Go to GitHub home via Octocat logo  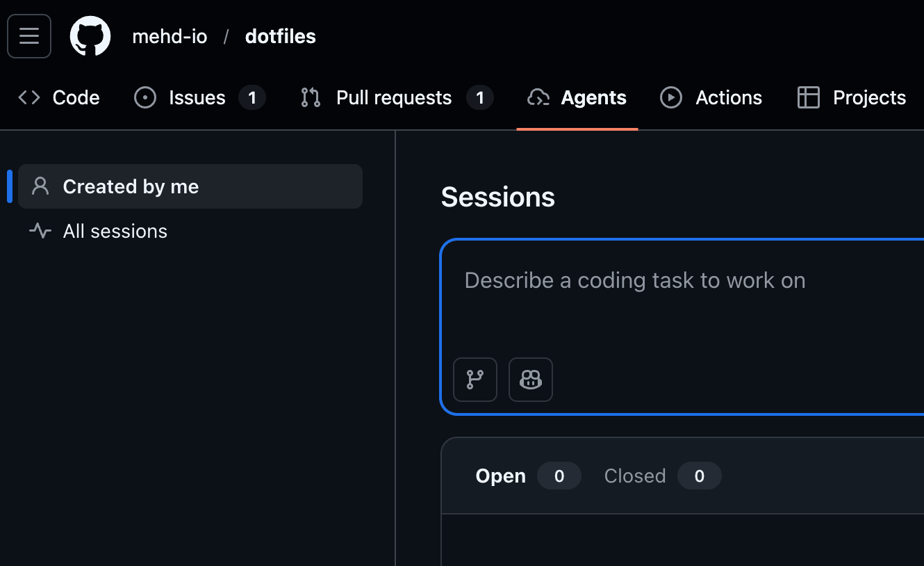coord(90,36)
